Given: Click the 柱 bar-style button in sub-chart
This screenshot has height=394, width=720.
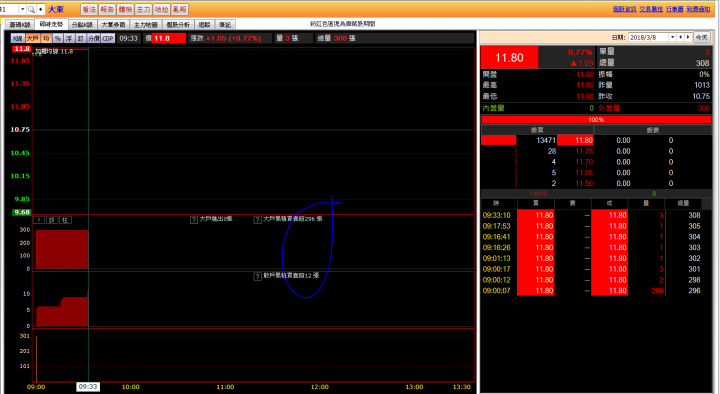Looking at the screenshot, I should coord(65,220).
